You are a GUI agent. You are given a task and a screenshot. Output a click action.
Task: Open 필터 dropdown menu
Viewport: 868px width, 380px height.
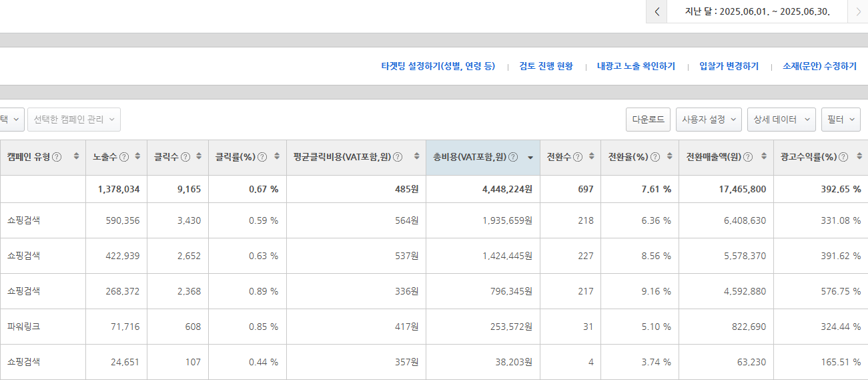(x=841, y=120)
